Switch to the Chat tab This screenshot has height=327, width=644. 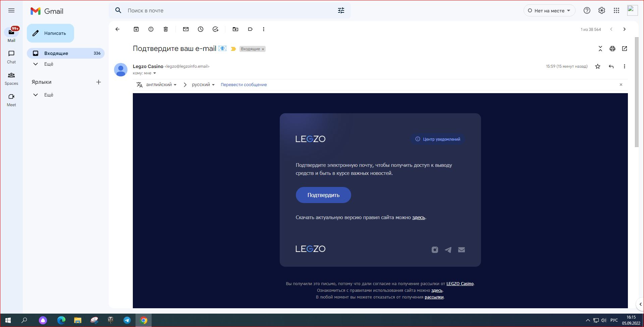point(11,57)
